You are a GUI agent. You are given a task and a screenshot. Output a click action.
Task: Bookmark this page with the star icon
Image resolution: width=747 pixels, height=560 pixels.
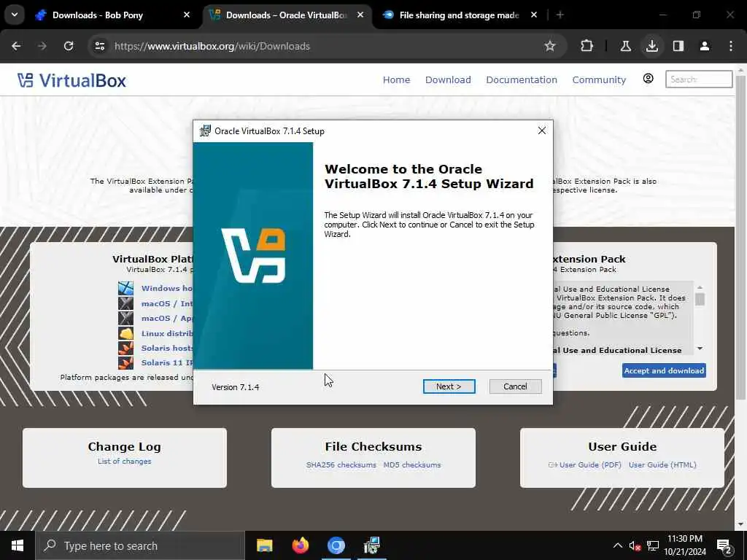click(550, 46)
